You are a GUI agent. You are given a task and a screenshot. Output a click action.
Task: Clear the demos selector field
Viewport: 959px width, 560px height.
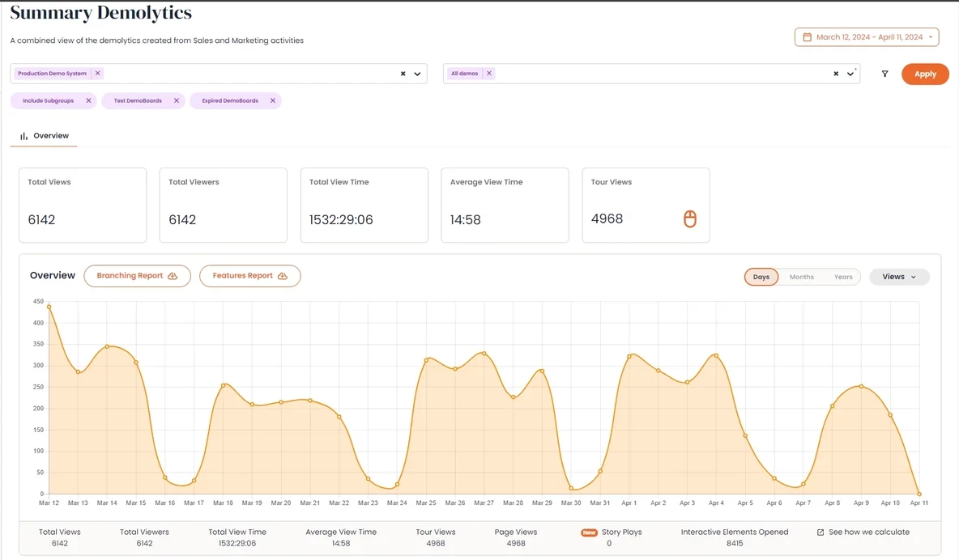(x=836, y=74)
